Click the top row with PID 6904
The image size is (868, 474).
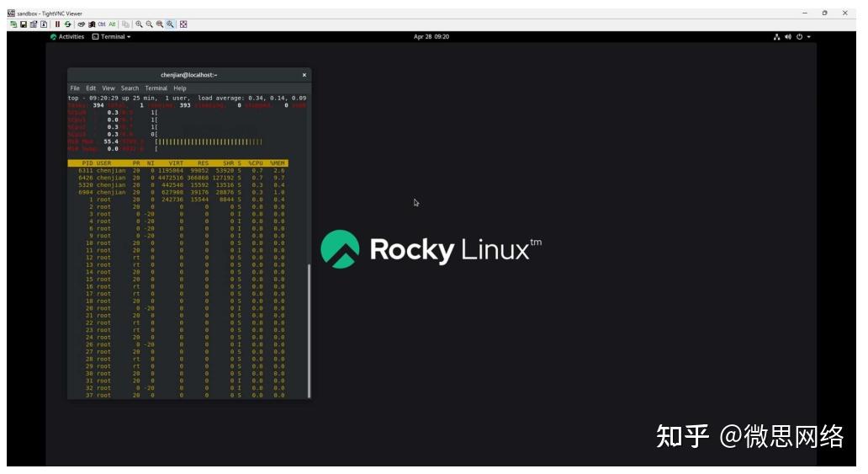(x=177, y=192)
